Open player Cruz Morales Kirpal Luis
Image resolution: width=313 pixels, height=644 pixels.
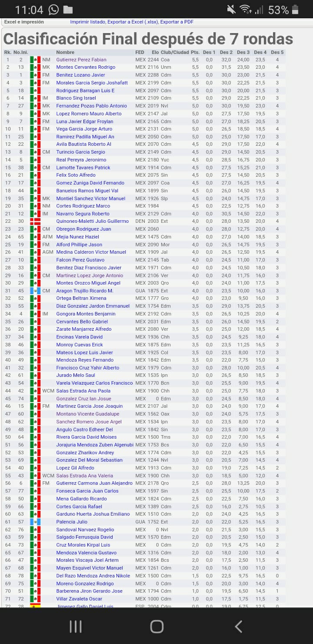83,545
